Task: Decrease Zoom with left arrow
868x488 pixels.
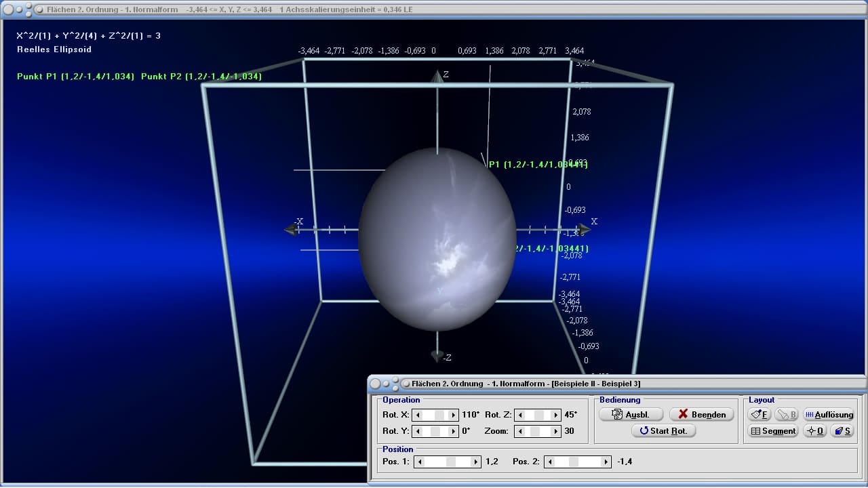Action: pos(520,431)
